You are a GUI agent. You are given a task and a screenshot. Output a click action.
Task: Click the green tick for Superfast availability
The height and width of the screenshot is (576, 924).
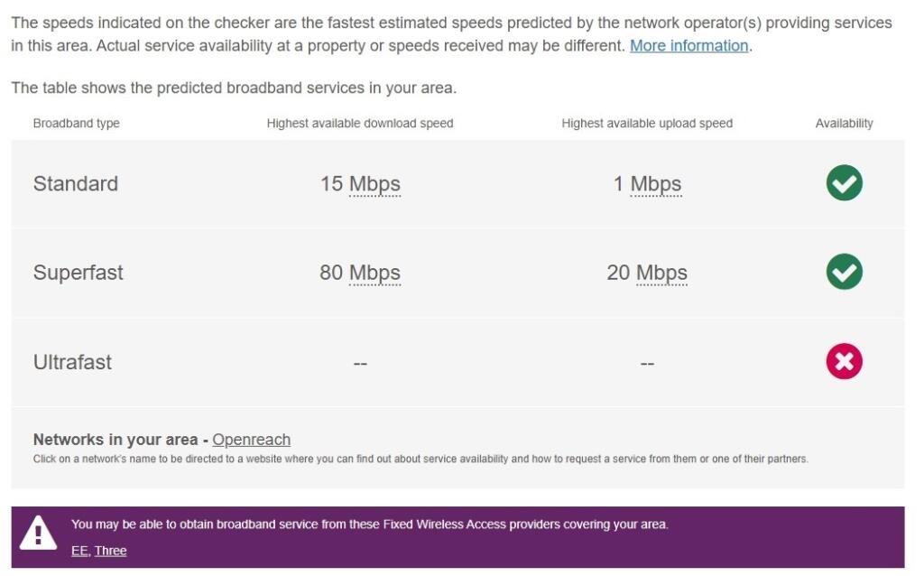(x=844, y=272)
